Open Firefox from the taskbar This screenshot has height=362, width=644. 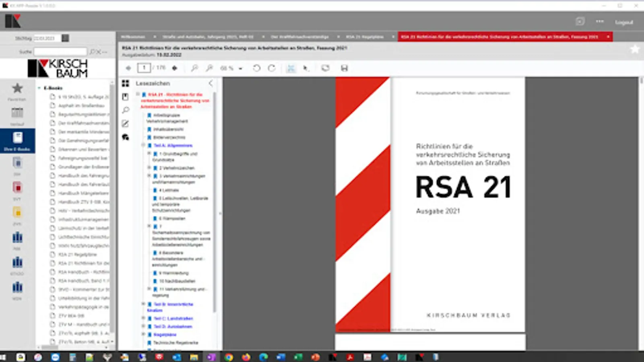click(246, 357)
